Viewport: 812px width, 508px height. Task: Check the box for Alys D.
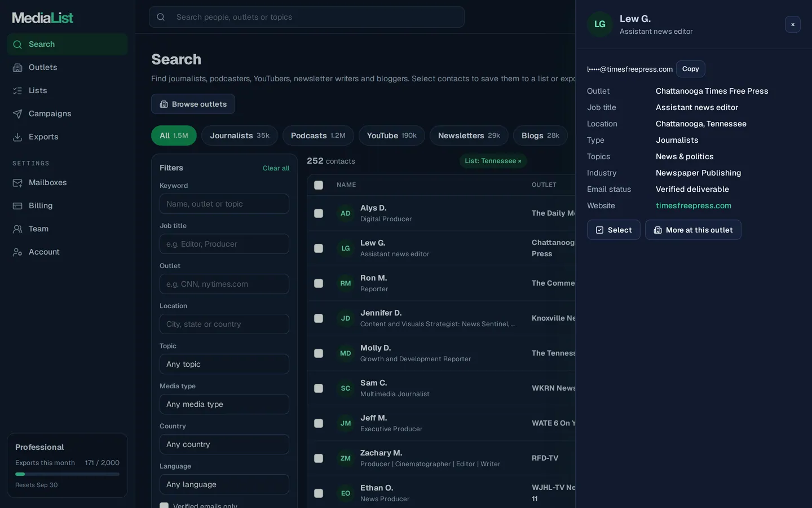[x=319, y=213]
